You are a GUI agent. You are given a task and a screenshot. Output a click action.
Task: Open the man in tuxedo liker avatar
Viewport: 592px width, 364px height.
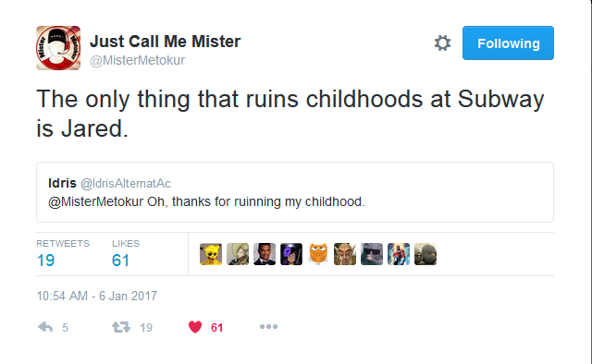[265, 254]
